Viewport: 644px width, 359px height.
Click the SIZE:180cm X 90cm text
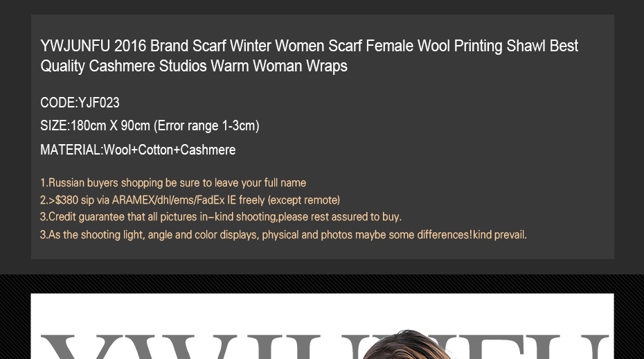[96, 126]
